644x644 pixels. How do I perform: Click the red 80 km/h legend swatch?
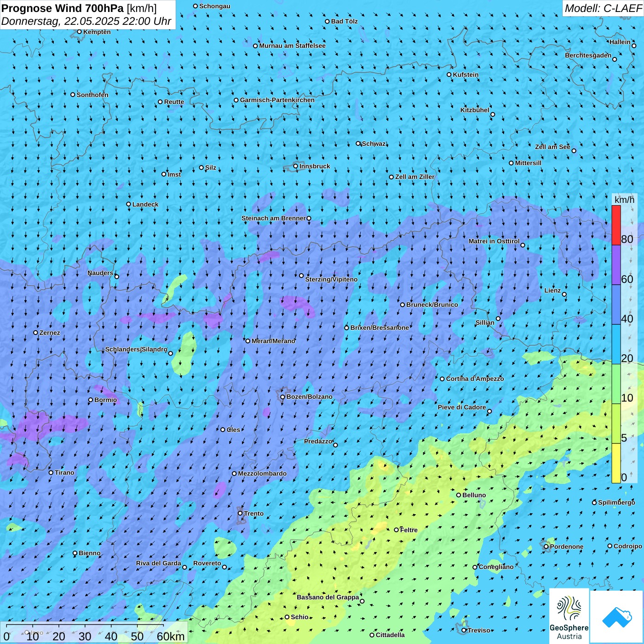point(616,225)
